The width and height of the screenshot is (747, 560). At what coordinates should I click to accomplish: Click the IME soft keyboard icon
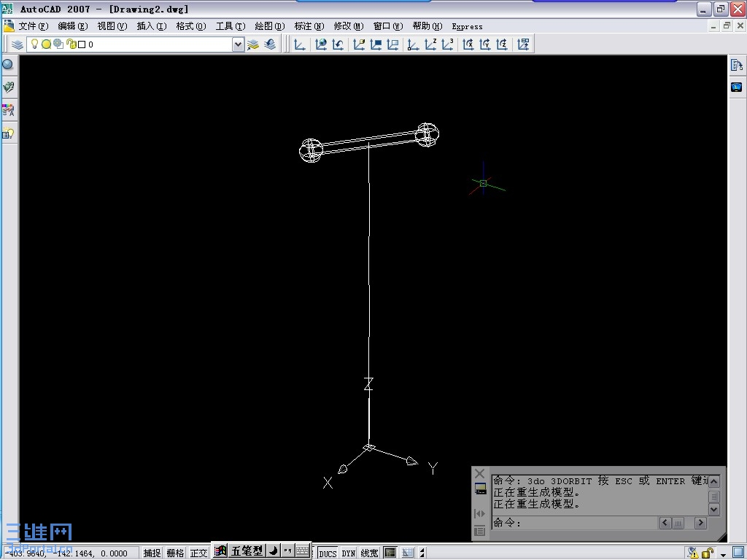[303, 551]
